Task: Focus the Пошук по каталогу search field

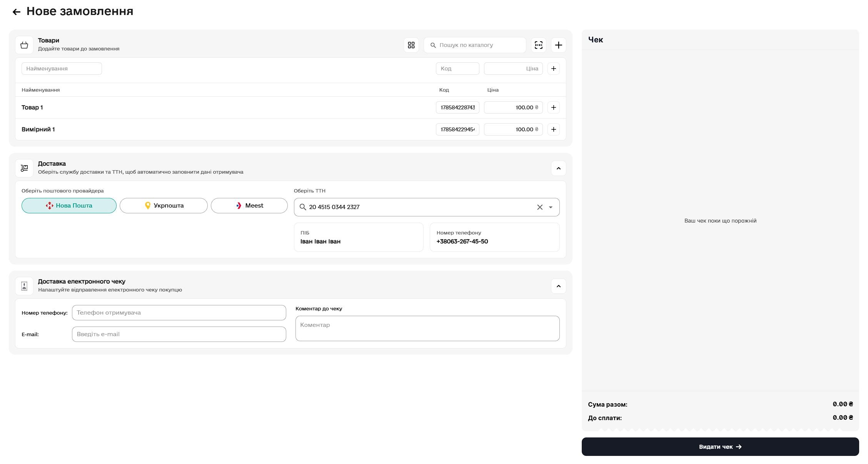Action: (x=475, y=45)
